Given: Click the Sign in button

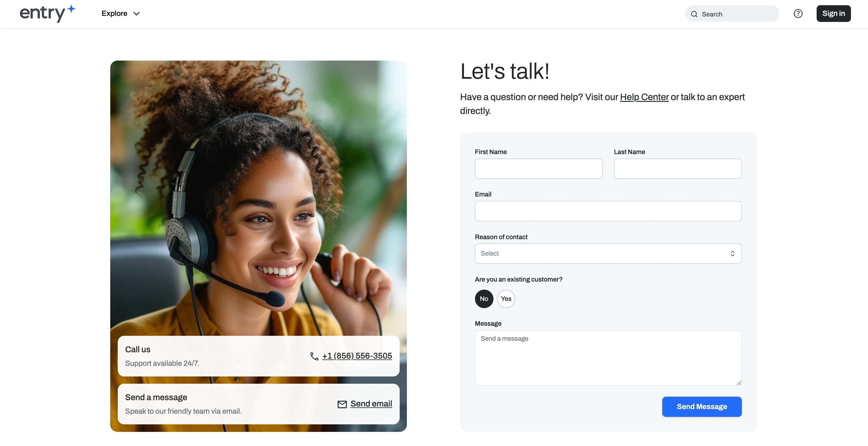Looking at the screenshot, I should click(x=834, y=14).
